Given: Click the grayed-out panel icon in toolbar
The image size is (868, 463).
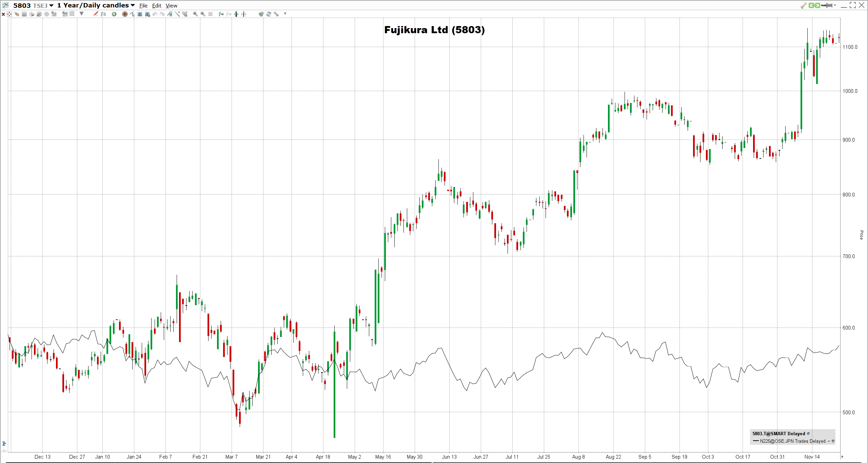Looking at the screenshot, I should pos(72,14).
